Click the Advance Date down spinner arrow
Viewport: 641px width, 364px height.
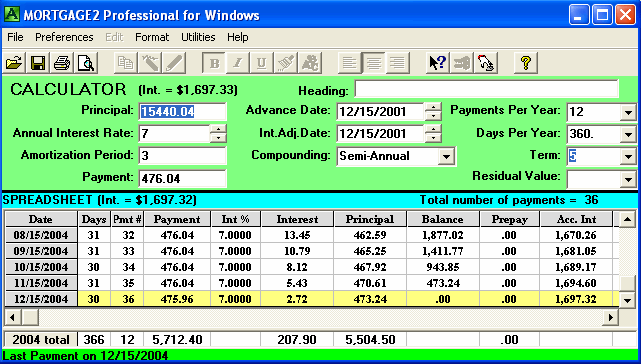433,116
